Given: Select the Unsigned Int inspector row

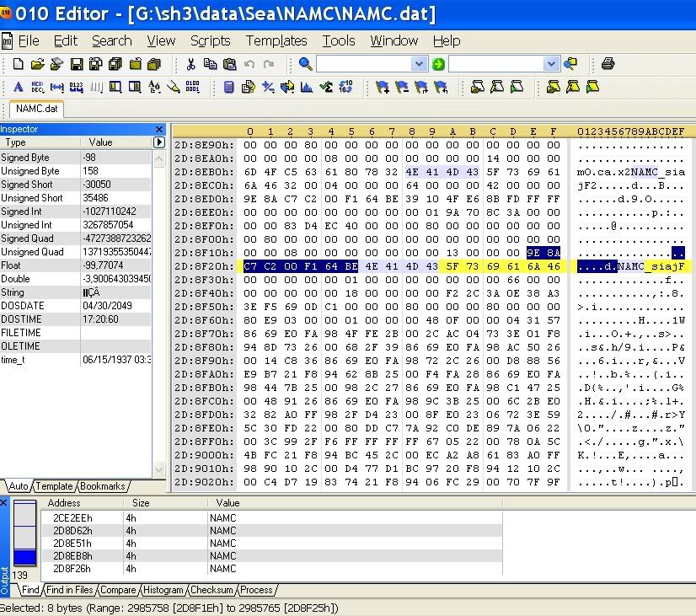Looking at the screenshot, I should pos(76,225).
